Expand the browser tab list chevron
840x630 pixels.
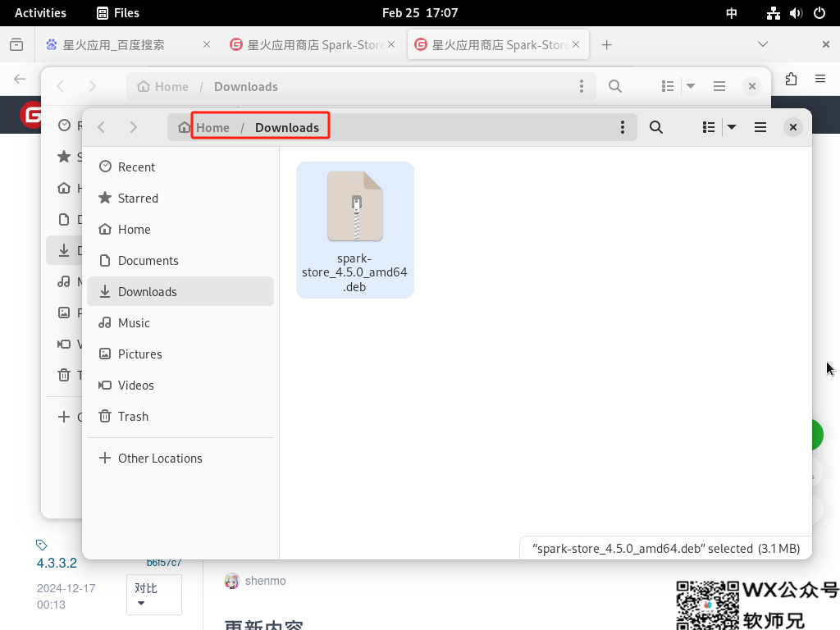[x=763, y=44]
